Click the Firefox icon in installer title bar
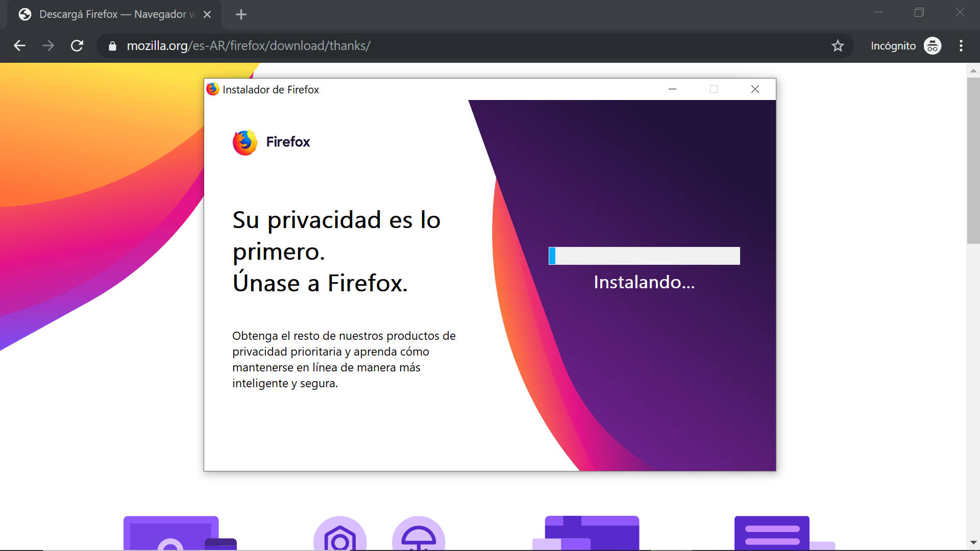 (213, 89)
